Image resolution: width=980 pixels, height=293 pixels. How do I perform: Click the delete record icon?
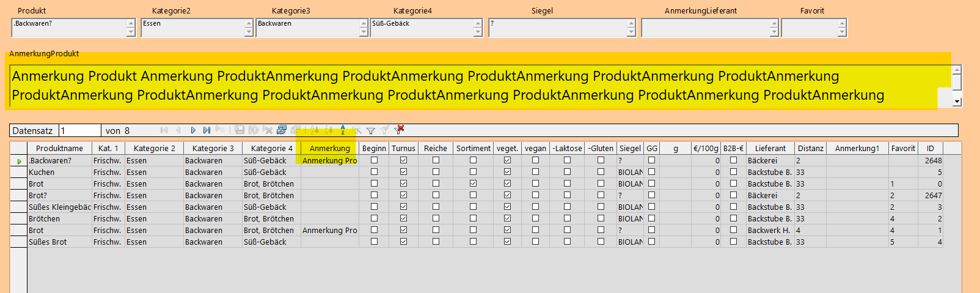point(268,130)
